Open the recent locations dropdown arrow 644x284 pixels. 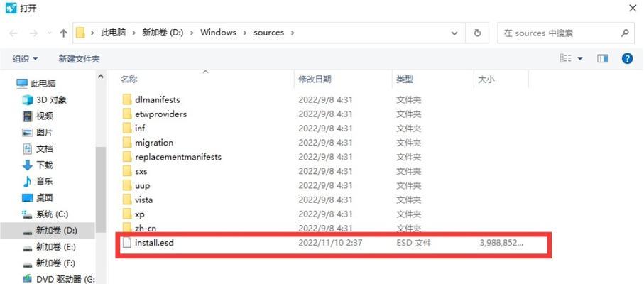point(49,33)
